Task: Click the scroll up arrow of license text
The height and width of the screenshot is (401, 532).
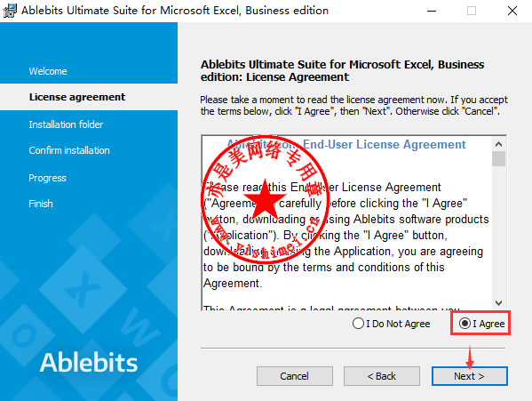Action: pyautogui.click(x=498, y=144)
